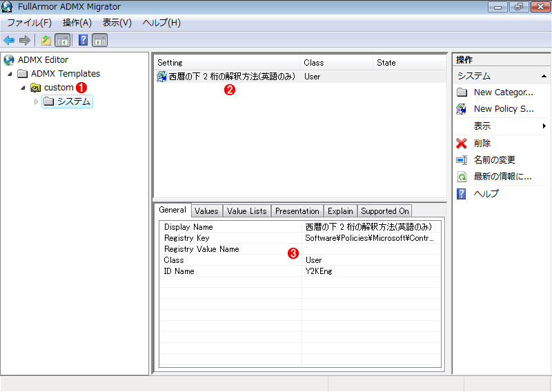Click the 名前の変更 action
Viewport: 552px width, 392px height.
pyautogui.click(x=495, y=160)
